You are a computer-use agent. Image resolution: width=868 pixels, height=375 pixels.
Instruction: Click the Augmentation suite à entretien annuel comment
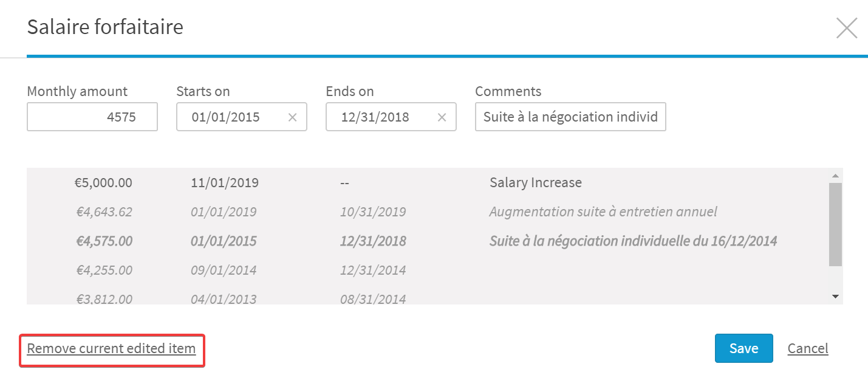603,212
